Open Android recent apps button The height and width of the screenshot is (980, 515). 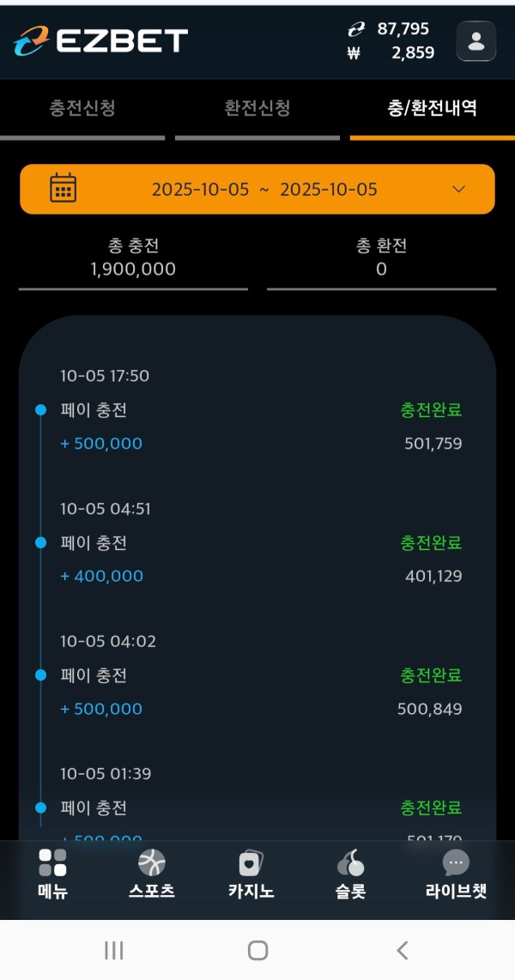click(x=113, y=950)
